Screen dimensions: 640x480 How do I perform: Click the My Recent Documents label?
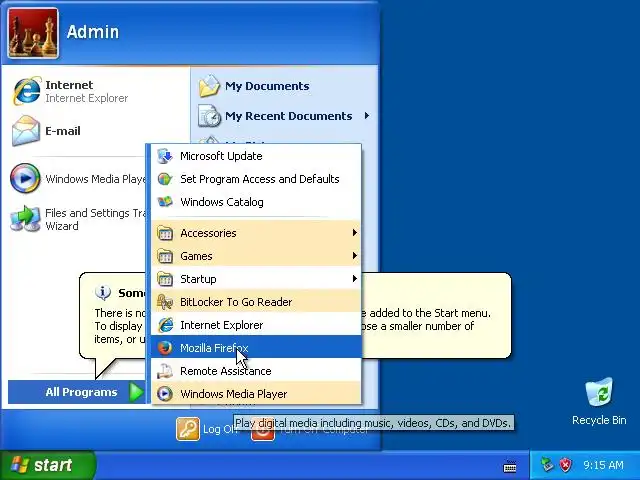[x=289, y=116]
